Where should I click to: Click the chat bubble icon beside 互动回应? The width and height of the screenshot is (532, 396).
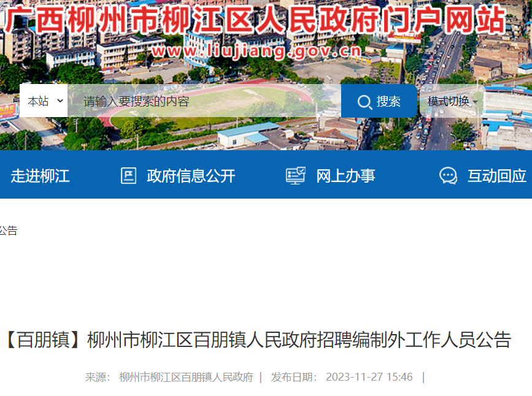coord(448,175)
